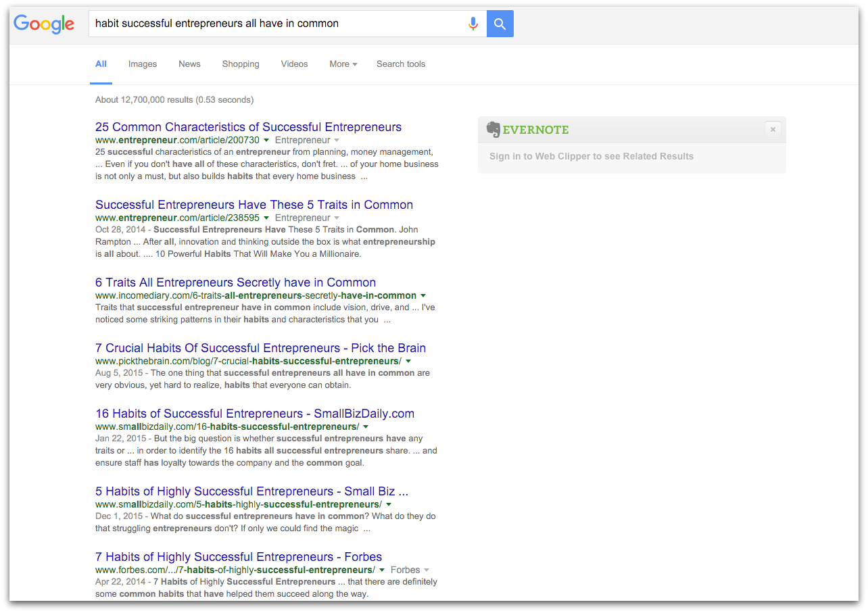This screenshot has width=868, height=613.
Task: Expand green arrow next to 16-habits smallbizdaily URL
Action: [x=366, y=427]
